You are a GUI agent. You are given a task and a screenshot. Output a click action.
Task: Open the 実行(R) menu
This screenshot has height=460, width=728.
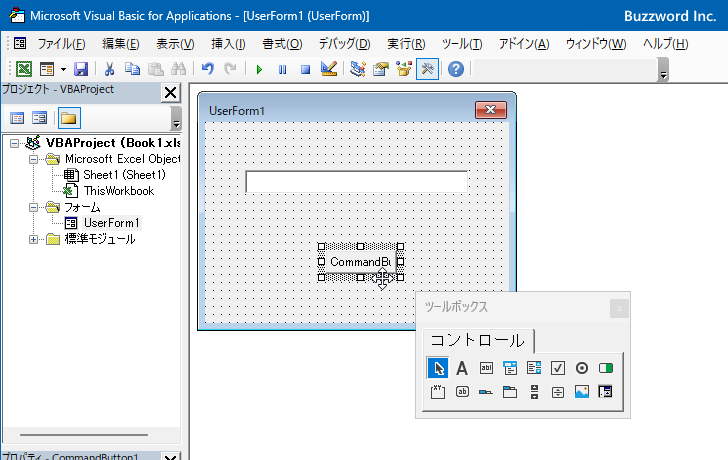(406, 44)
